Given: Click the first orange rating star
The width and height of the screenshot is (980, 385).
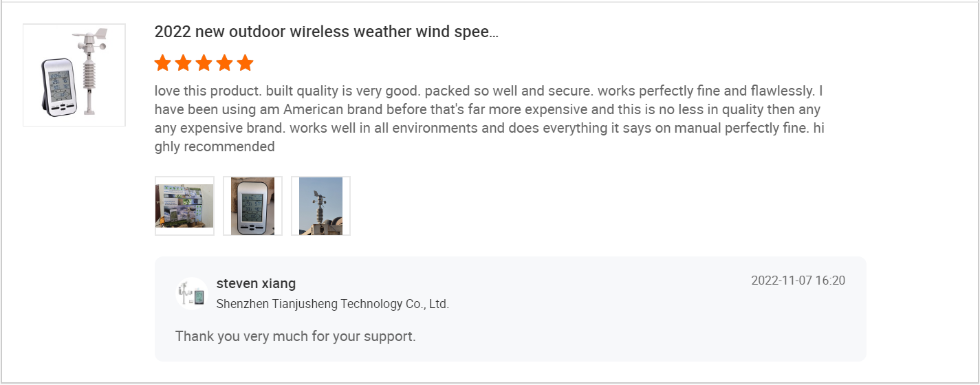Looking at the screenshot, I should coord(162,64).
